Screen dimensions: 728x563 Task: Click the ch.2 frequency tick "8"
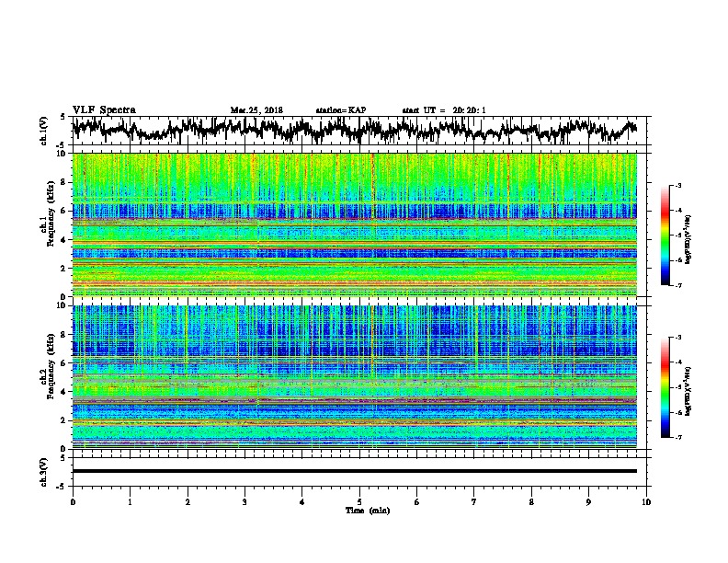click(x=65, y=335)
